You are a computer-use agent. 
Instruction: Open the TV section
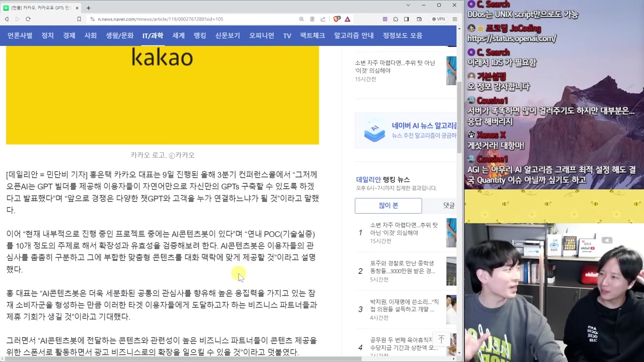pyautogui.click(x=287, y=36)
